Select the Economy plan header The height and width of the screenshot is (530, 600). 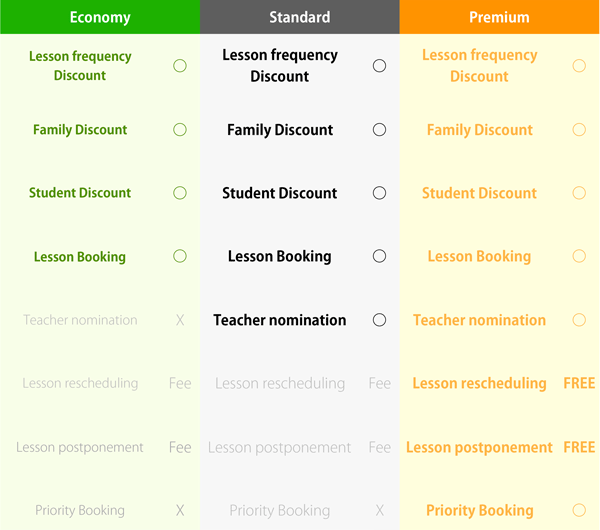point(100,17)
